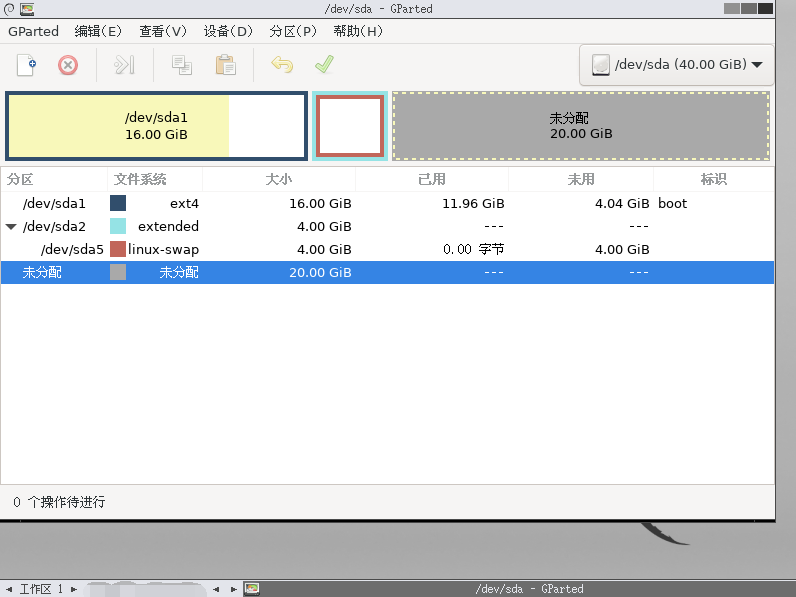The height and width of the screenshot is (597, 796).
Task: Click the 11.96 GiB used value
Action: pyautogui.click(x=473, y=204)
